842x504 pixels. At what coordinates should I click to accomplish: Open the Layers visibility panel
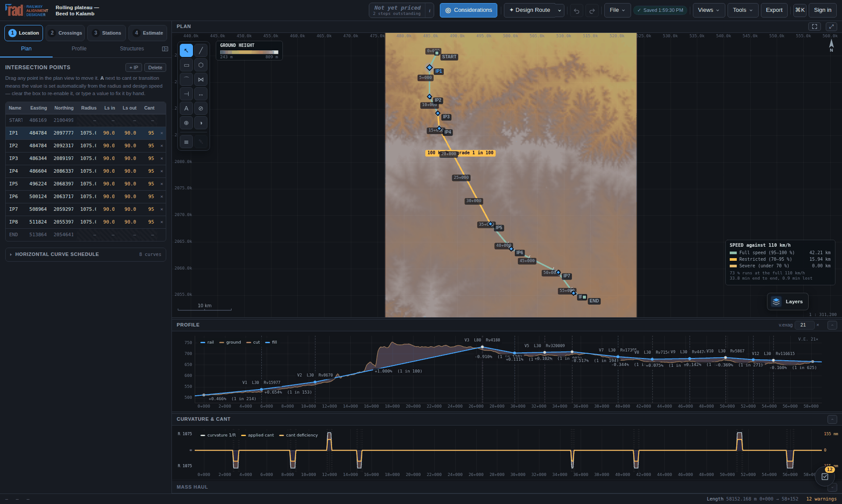pos(788,302)
